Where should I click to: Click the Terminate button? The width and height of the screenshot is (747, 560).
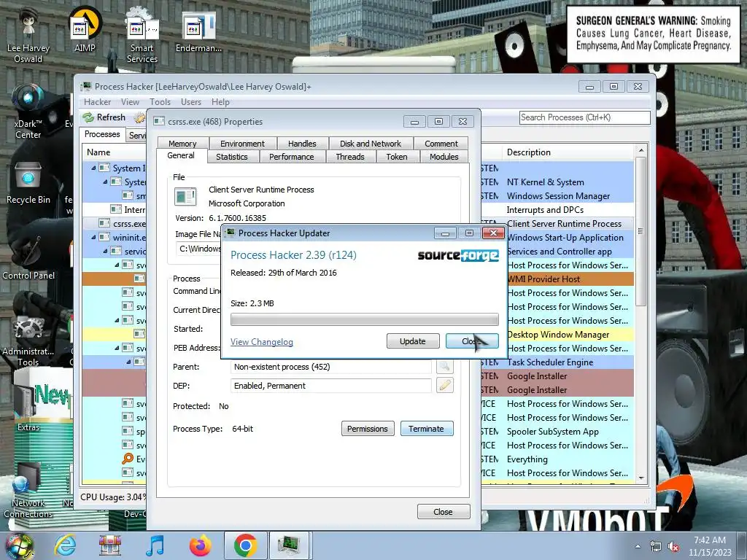click(x=426, y=429)
